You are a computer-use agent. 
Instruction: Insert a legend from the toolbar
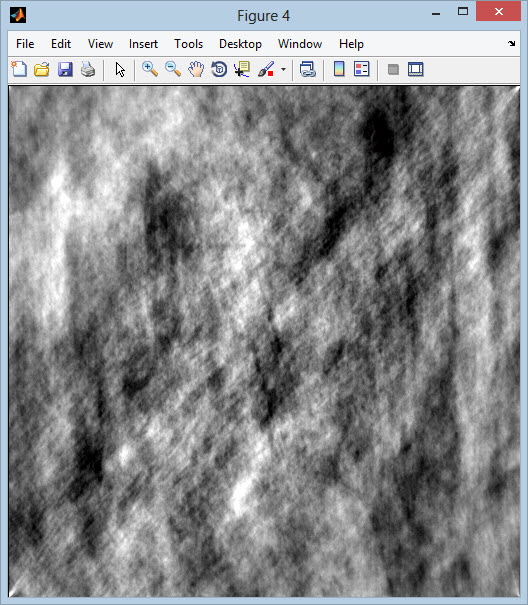362,70
